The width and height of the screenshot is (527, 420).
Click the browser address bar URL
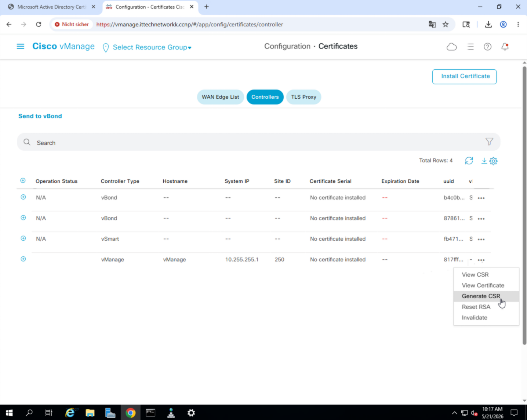coord(189,25)
